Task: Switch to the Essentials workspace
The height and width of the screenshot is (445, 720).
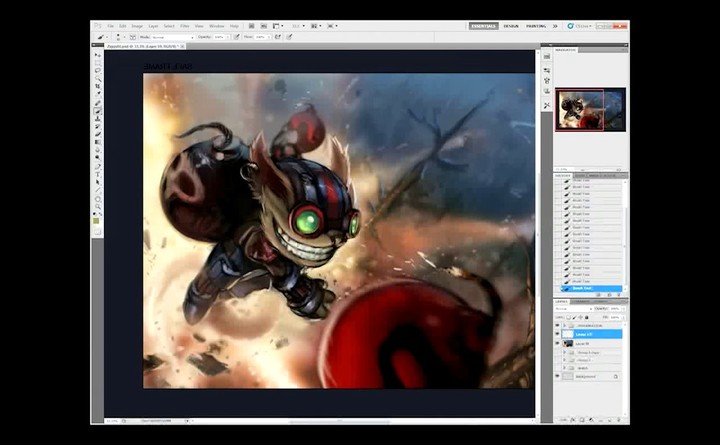Action: pos(484,26)
